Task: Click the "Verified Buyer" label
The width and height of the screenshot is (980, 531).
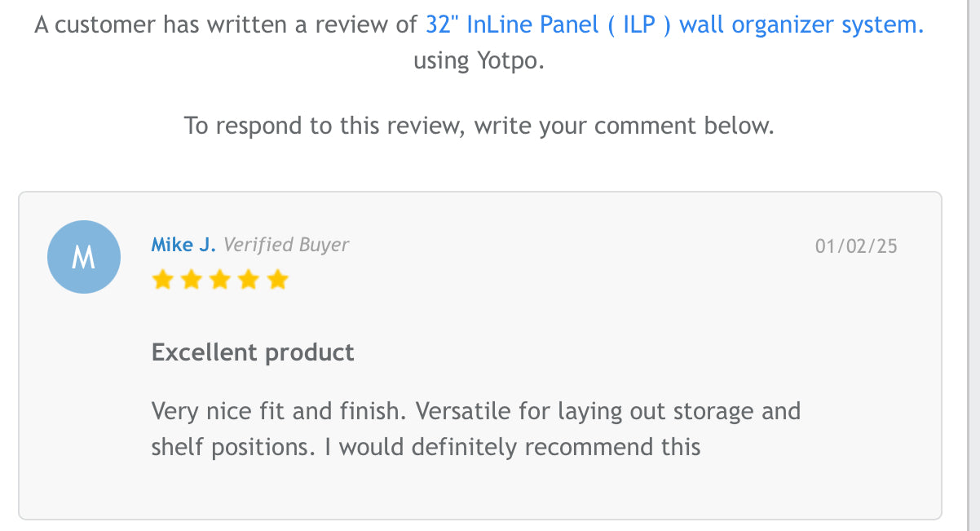Action: (x=286, y=245)
